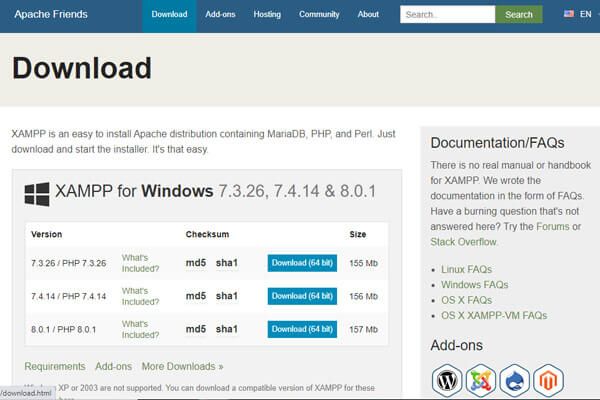
Task: Open What's Included for 8.0.1
Action: point(140,329)
